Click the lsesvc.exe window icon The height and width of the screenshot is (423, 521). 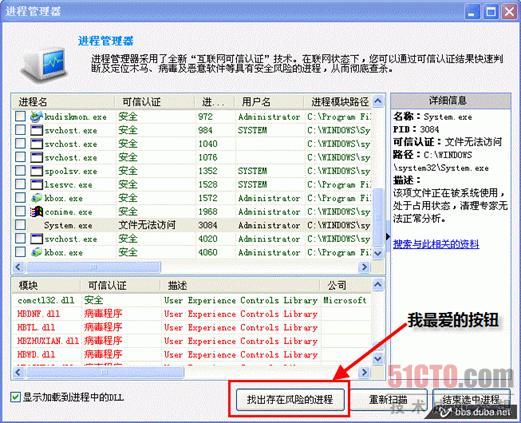point(36,184)
